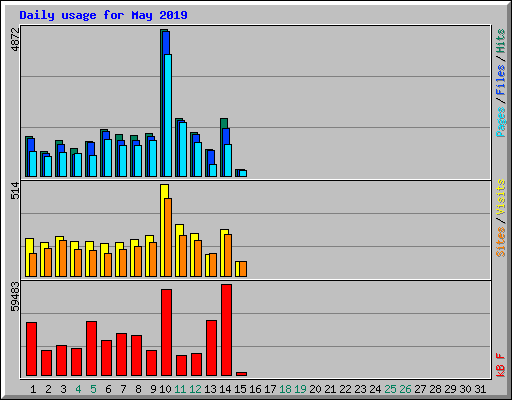Click green day 5 on the x-axis
This screenshot has width=512, height=400.
tap(93, 389)
